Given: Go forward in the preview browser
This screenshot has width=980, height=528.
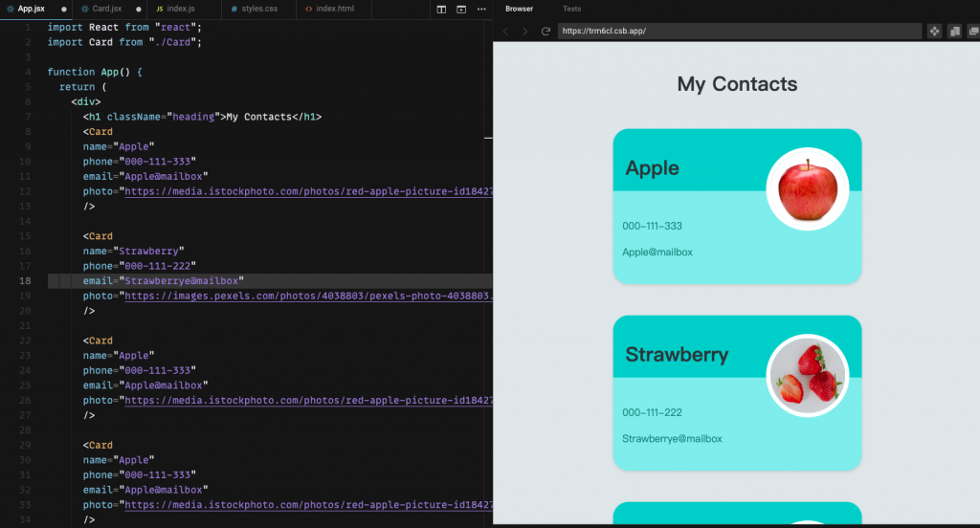Looking at the screenshot, I should [x=525, y=32].
